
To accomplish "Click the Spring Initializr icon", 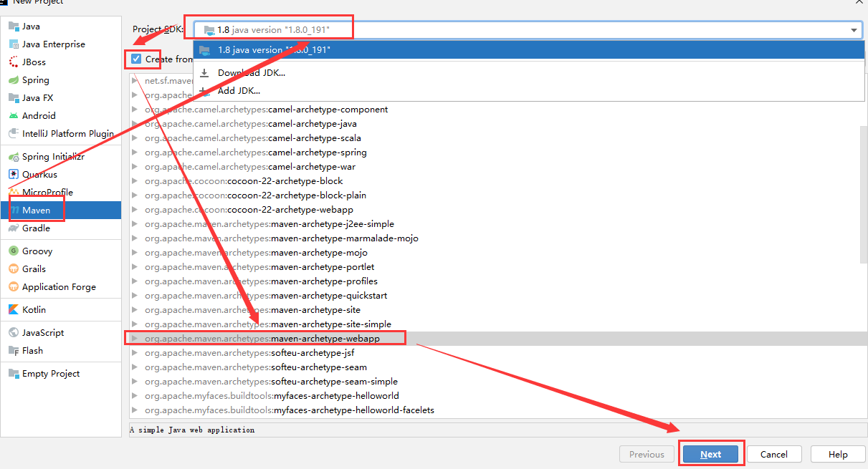I will tap(14, 157).
